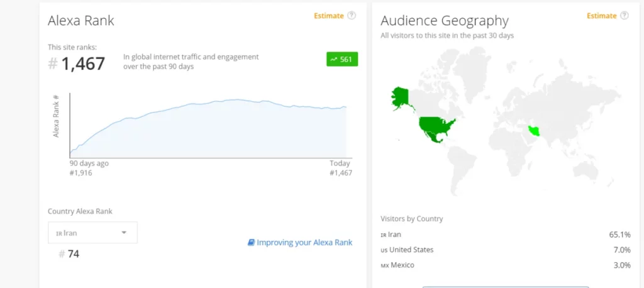The height and width of the screenshot is (288, 644).
Task: Click the IR flag code in country dropdown
Action: pos(58,233)
